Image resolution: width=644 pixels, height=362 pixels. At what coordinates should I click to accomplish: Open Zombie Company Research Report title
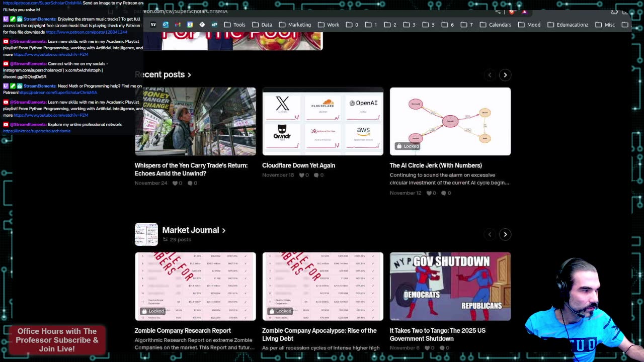point(183,330)
